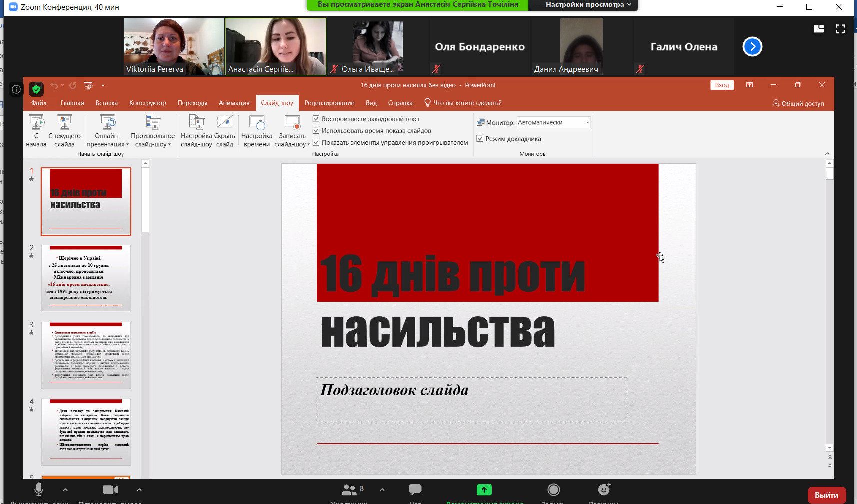This screenshot has height=504, width=857.
Task: Open custom slide show icon
Action: [153, 122]
